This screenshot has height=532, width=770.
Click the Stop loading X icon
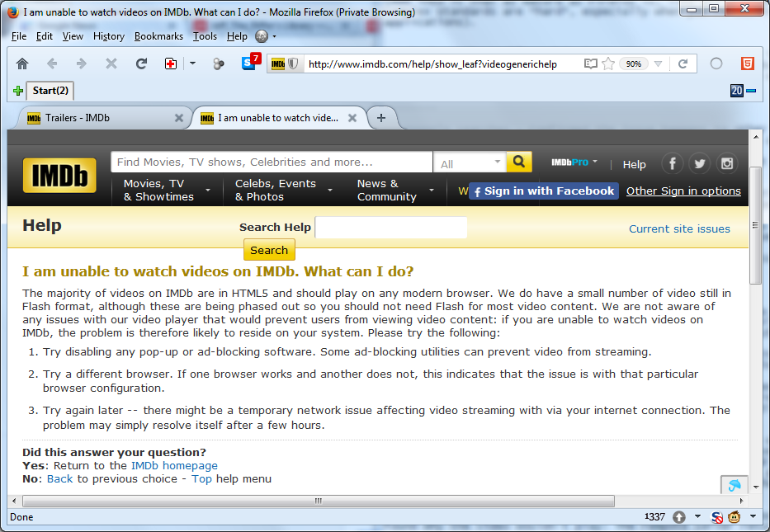[x=111, y=64]
